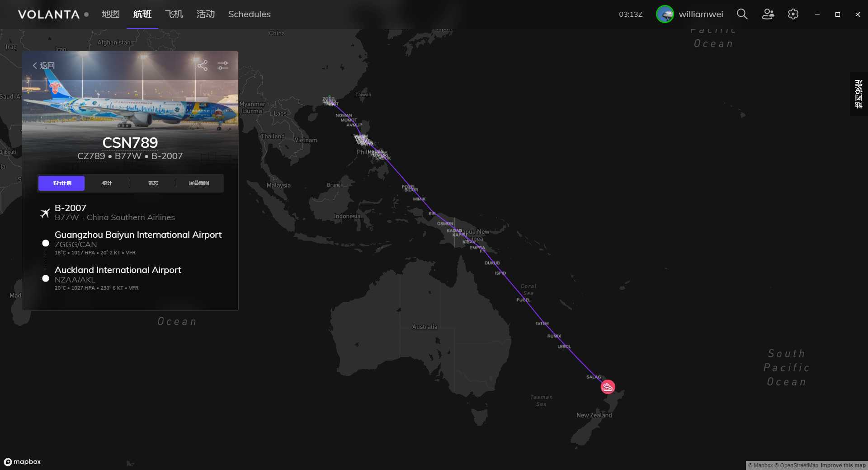Click the New Zealand map label
868x470 pixels.
(x=594, y=415)
